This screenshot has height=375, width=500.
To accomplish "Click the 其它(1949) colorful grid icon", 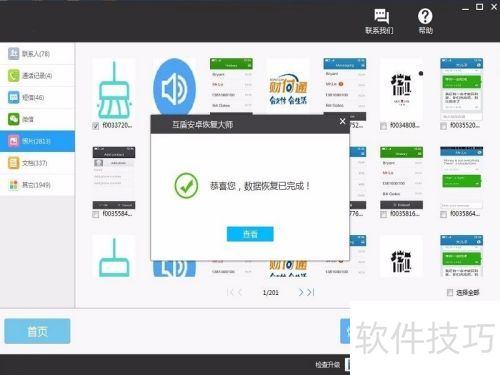I will tap(14, 185).
